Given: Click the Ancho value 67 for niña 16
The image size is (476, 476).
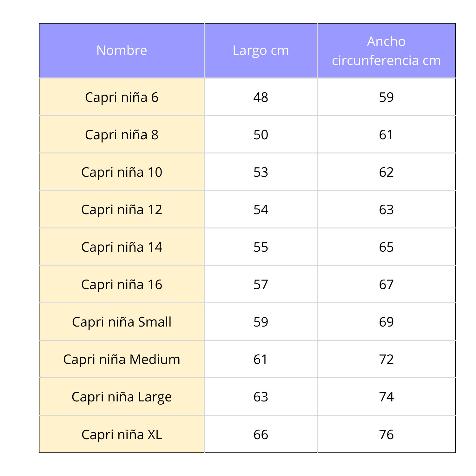Looking at the screenshot, I should (x=386, y=284).
